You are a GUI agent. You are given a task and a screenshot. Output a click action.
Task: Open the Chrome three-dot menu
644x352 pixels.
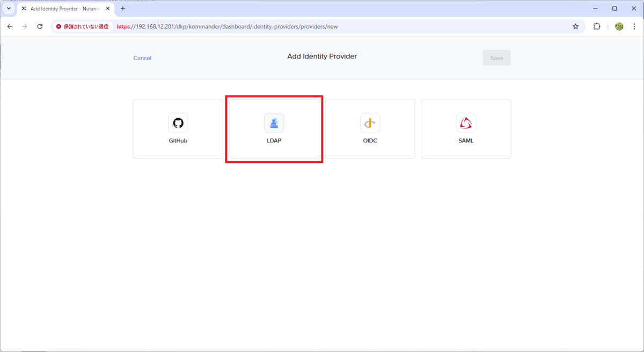coord(634,26)
